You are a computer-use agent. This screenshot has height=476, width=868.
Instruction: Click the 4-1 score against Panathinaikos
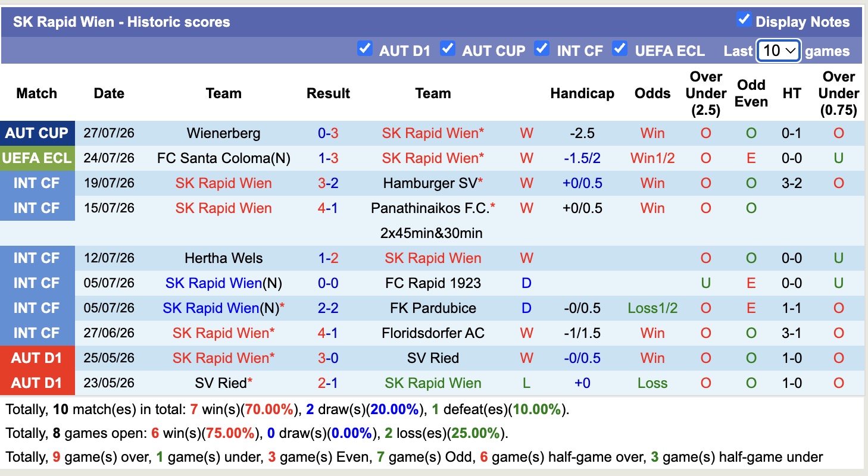pos(328,208)
